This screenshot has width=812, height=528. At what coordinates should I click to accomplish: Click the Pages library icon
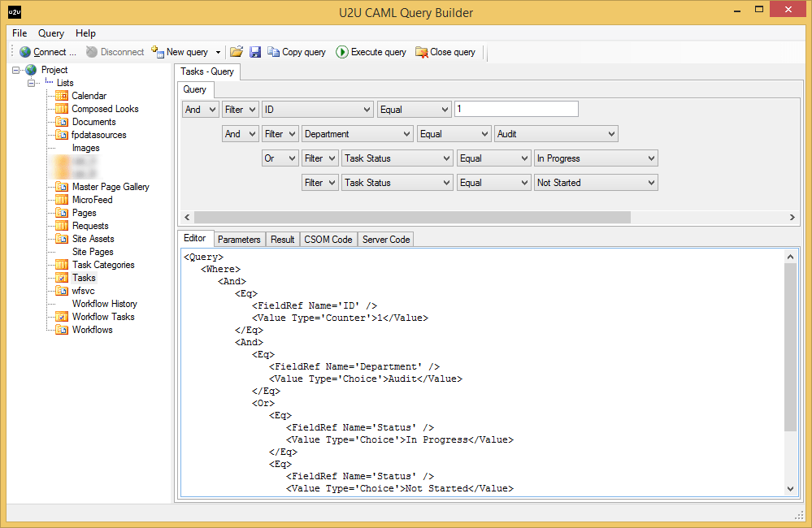tap(62, 213)
